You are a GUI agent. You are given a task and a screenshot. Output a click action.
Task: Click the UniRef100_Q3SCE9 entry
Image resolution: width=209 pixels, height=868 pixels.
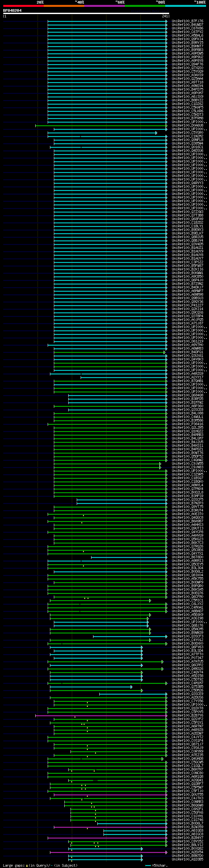pos(187,694)
